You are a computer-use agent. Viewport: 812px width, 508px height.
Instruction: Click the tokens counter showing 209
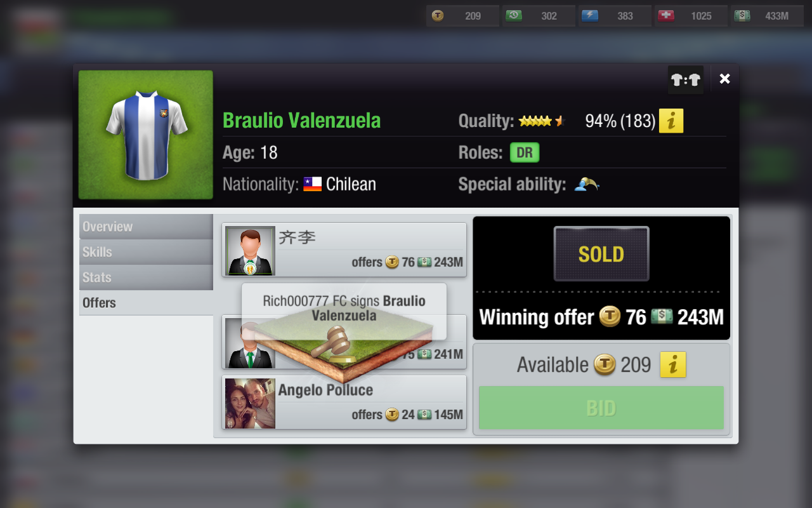click(x=463, y=16)
